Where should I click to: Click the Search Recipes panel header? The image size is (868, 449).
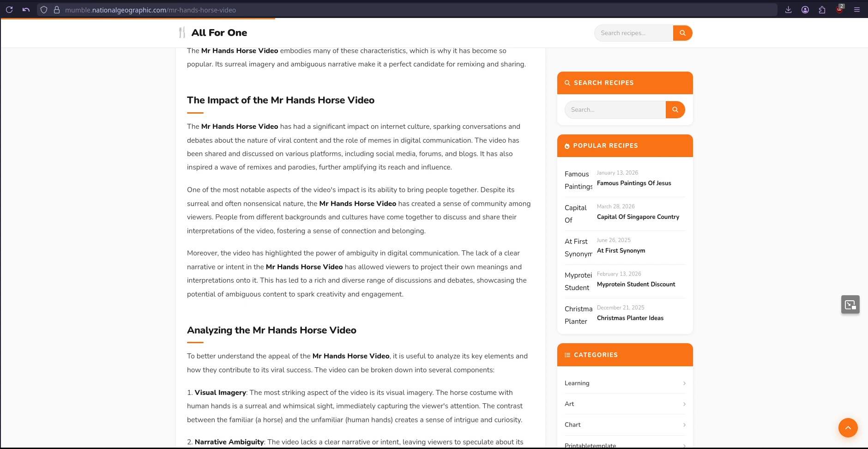click(625, 83)
